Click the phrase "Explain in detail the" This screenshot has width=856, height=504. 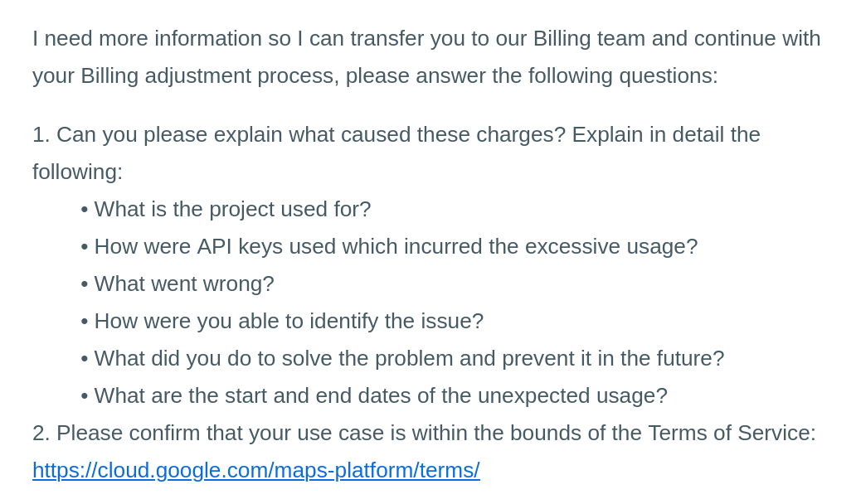(x=665, y=134)
